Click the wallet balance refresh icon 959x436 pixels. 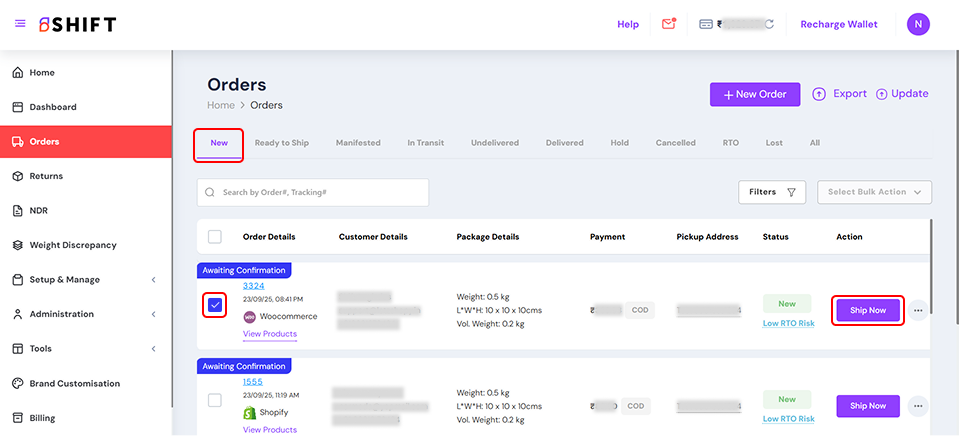click(x=769, y=24)
